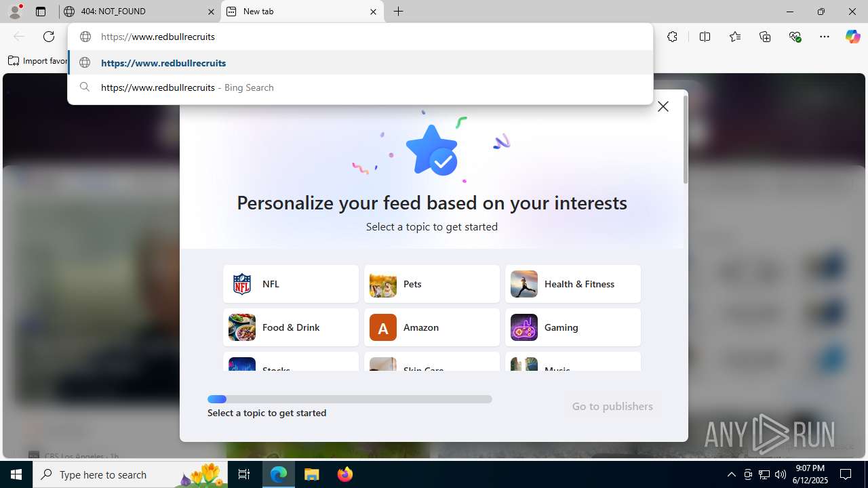Click the browser refresh icon

pyautogui.click(x=49, y=37)
